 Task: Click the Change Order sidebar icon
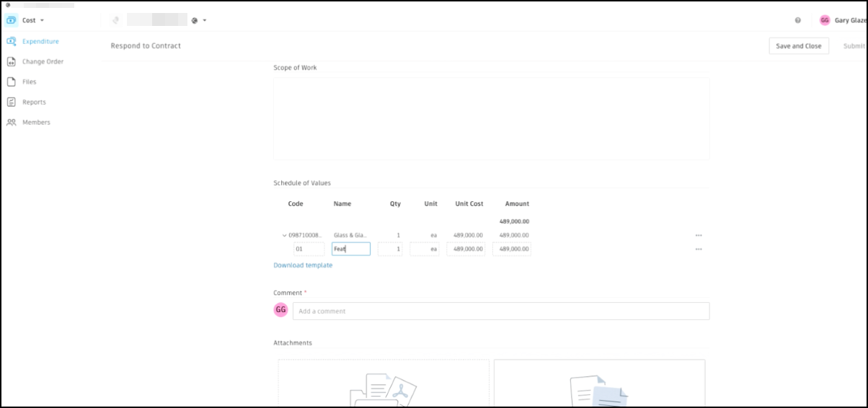click(x=12, y=61)
